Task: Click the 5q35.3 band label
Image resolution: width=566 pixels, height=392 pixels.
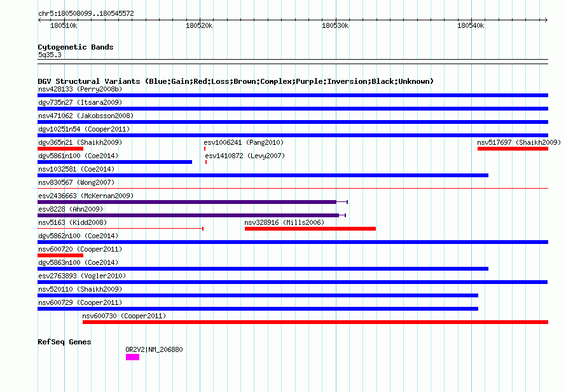Action: (50, 55)
